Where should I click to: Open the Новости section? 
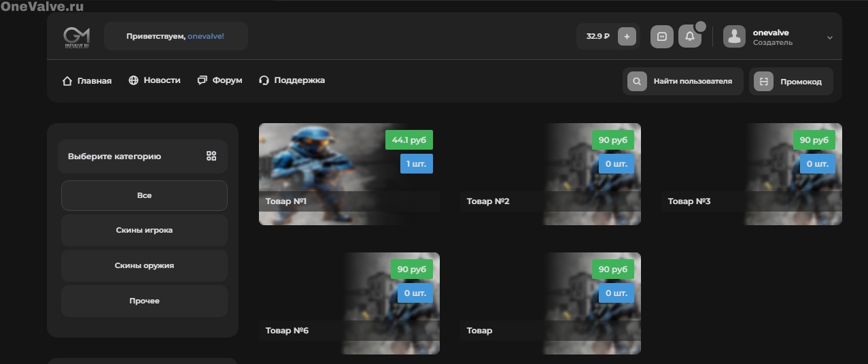pyautogui.click(x=154, y=80)
